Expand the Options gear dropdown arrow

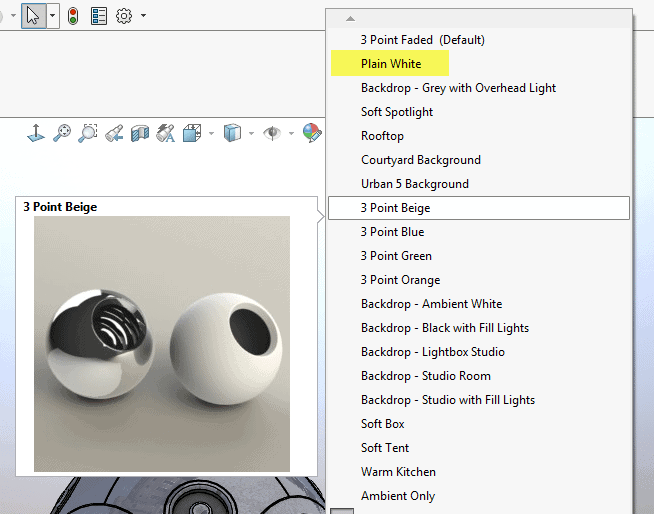144,16
